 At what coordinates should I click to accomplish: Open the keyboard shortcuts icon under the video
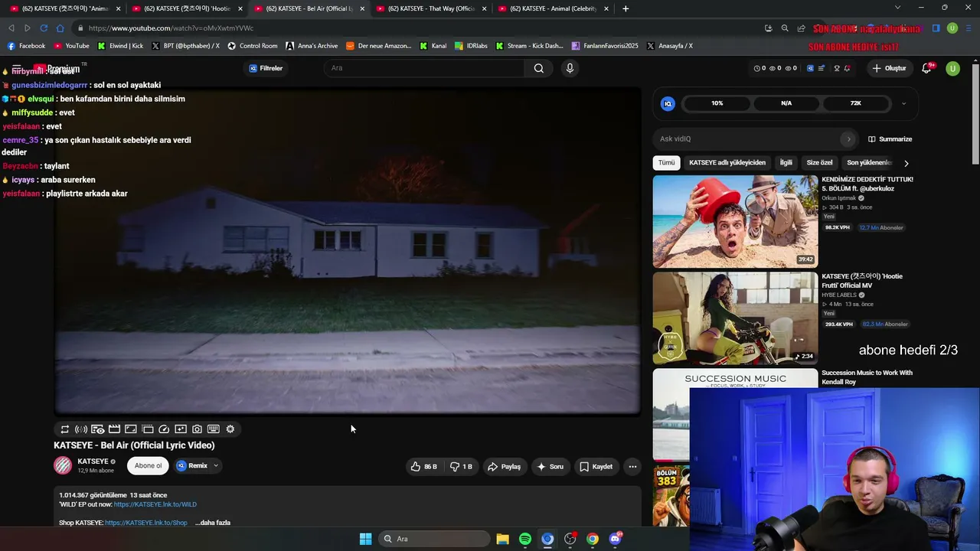click(x=214, y=429)
